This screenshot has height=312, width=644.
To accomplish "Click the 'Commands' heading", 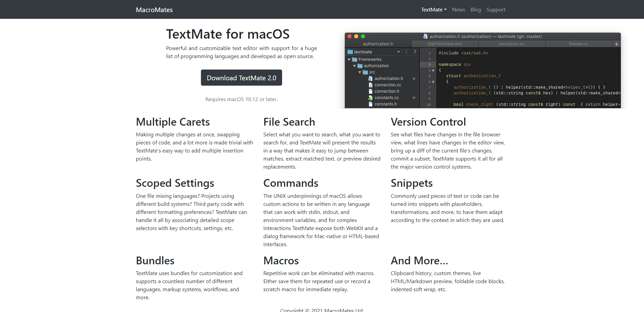I will pyautogui.click(x=291, y=183).
